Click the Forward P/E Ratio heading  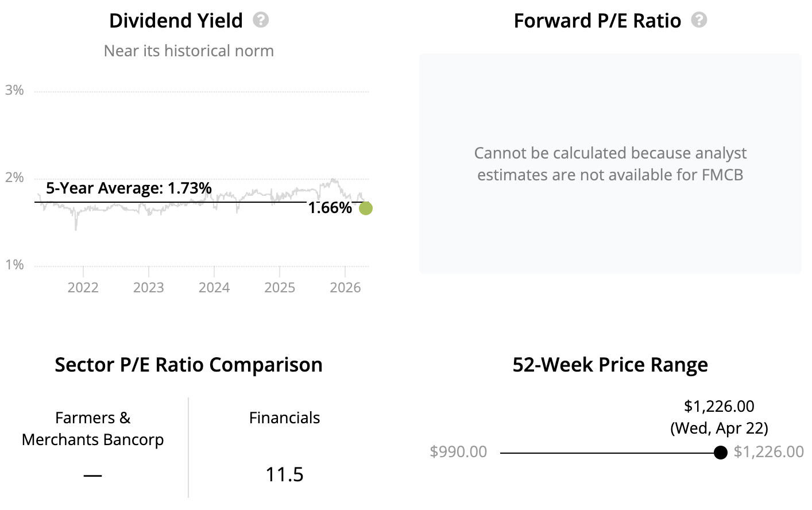coord(597,21)
